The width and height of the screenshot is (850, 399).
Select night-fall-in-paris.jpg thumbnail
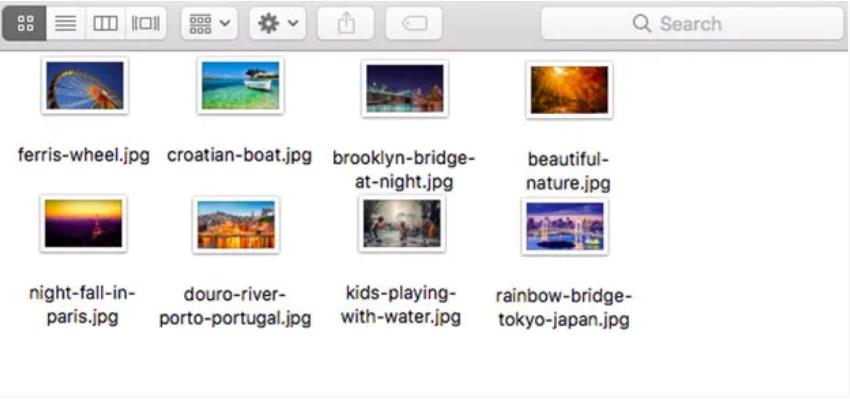pos(83,223)
